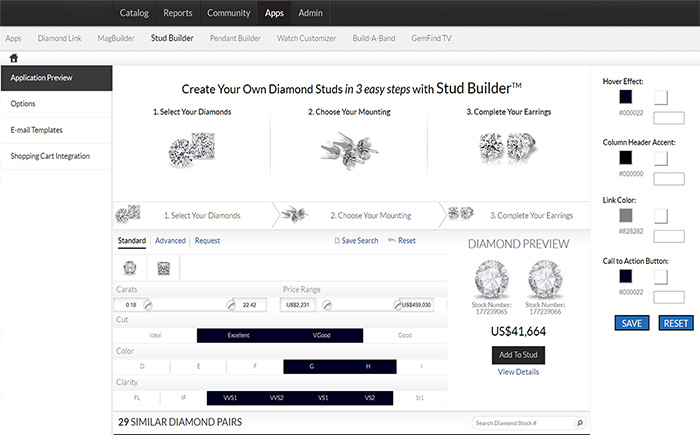The width and height of the screenshot is (700, 435).
Task: Go to MagBuilder app
Action: (x=116, y=38)
